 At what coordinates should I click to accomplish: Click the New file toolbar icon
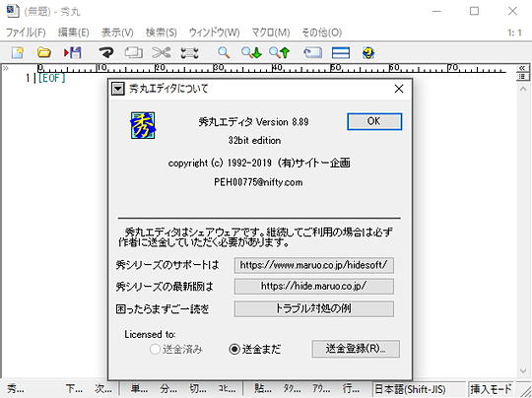point(18,52)
